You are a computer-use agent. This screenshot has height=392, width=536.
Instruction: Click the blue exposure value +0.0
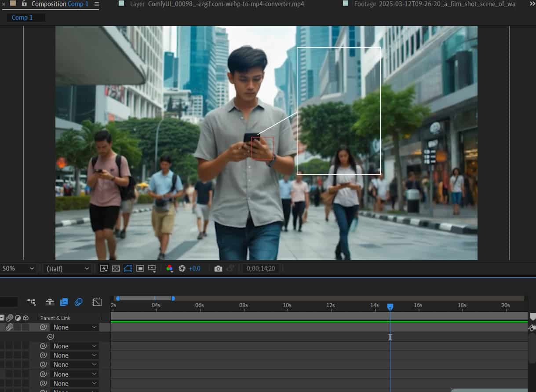click(x=194, y=268)
